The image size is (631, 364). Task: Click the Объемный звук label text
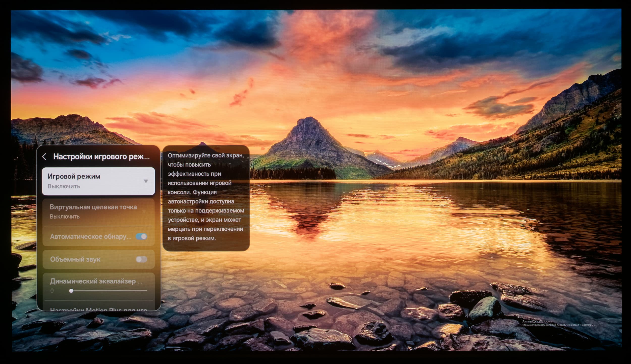point(75,259)
